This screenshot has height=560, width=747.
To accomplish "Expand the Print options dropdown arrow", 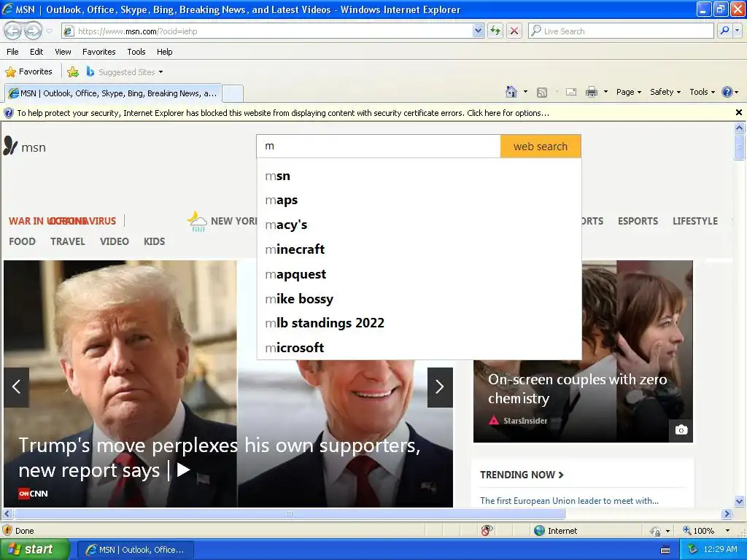I will tap(605, 92).
